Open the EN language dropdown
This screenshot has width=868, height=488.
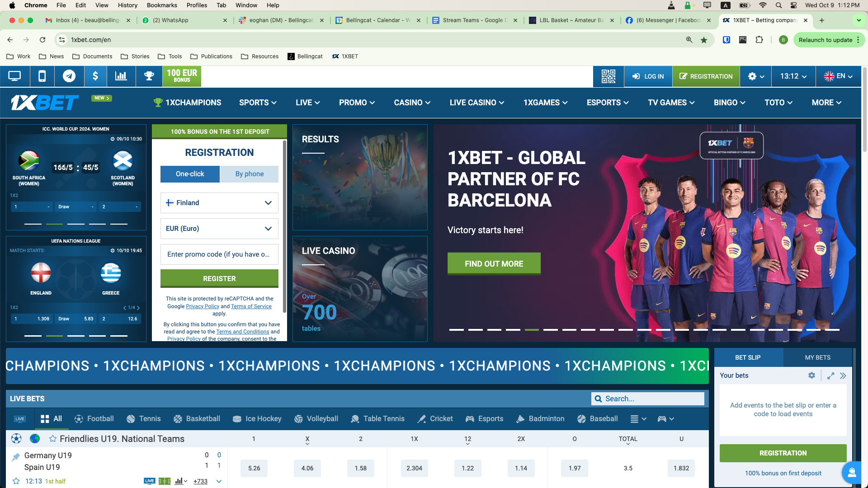(x=839, y=76)
